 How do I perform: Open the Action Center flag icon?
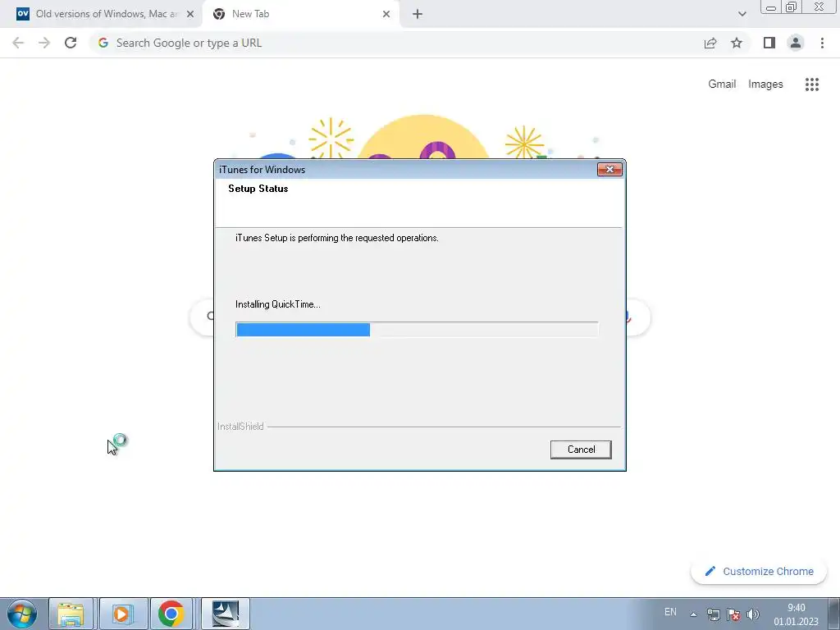coord(733,614)
